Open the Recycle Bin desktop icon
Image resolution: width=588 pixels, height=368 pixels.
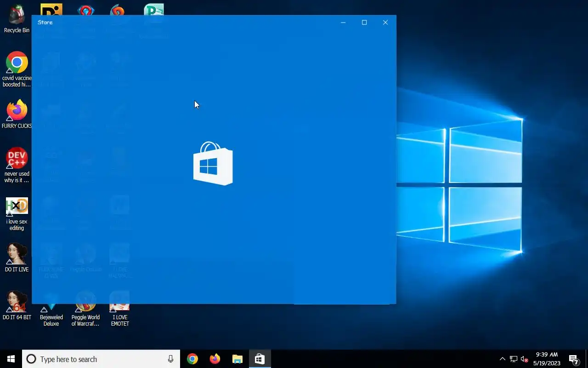tap(17, 19)
